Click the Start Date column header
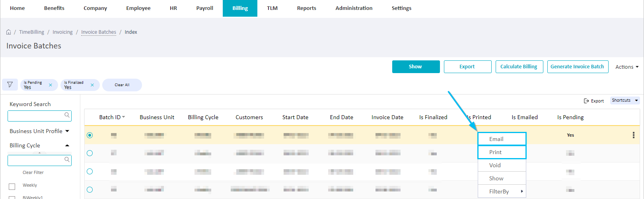 [x=296, y=117]
